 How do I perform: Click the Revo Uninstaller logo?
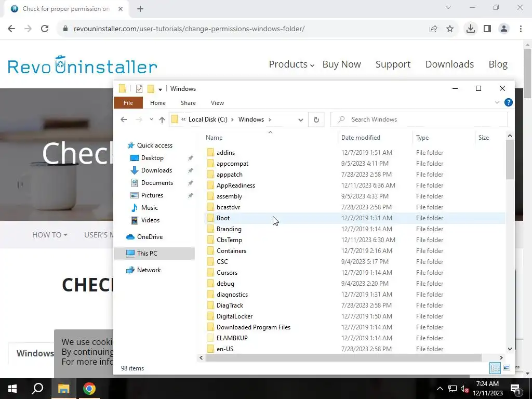click(x=83, y=65)
